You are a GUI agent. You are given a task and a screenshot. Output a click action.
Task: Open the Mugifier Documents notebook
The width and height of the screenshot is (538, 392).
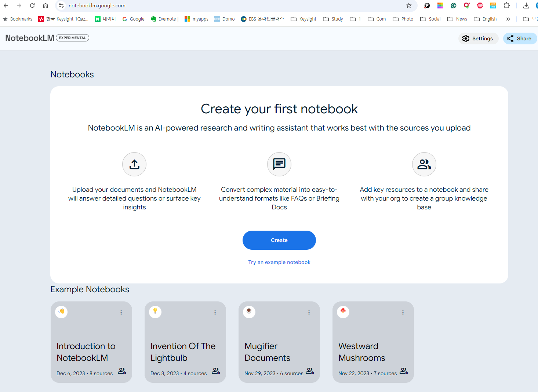click(279, 342)
